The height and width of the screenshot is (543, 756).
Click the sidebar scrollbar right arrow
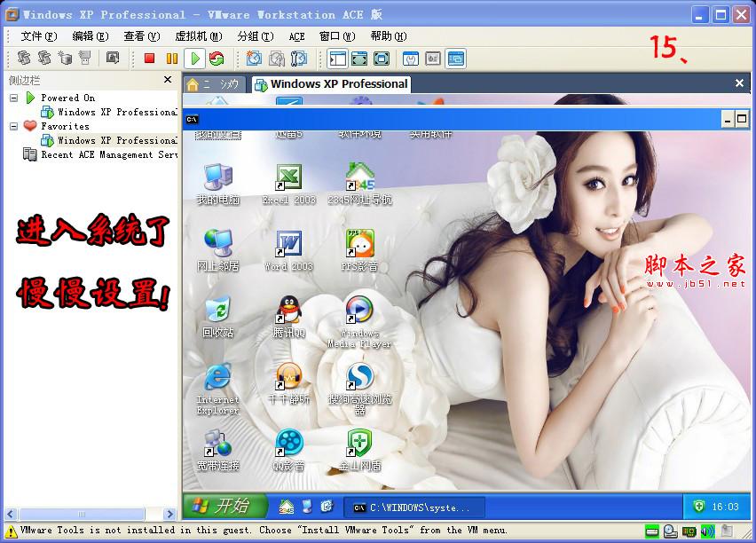[169, 514]
